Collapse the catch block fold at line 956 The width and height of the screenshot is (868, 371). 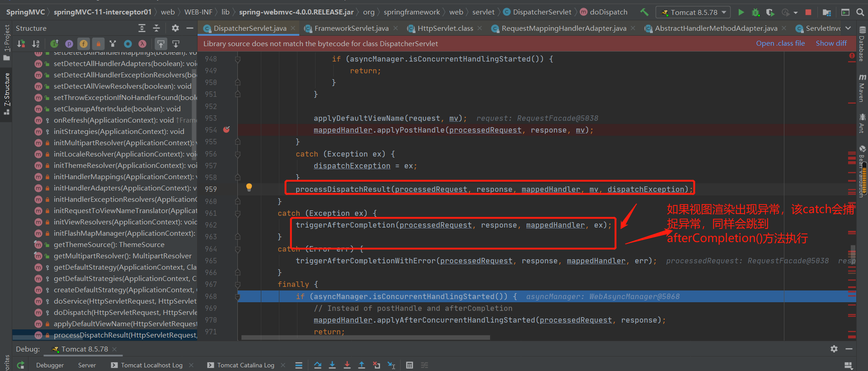pyautogui.click(x=238, y=154)
